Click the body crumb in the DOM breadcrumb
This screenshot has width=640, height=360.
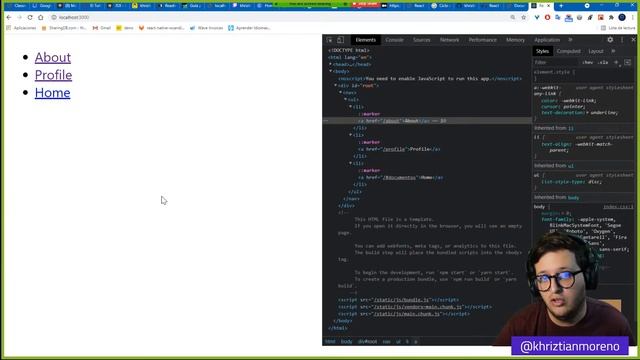click(347, 342)
